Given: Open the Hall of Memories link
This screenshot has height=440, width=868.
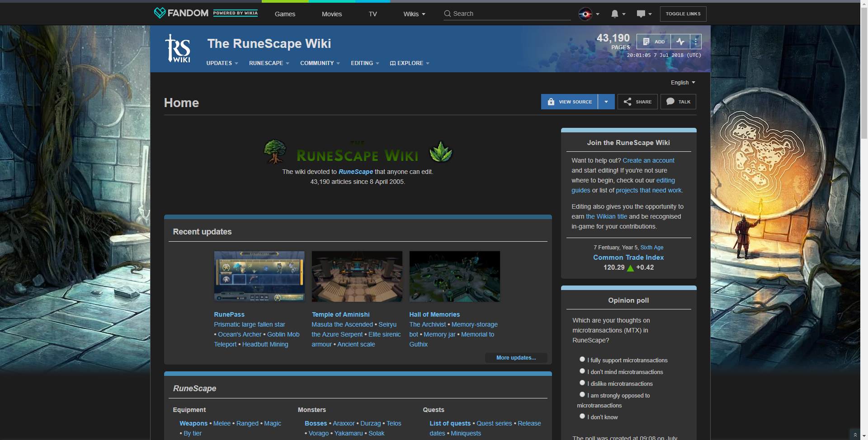Looking at the screenshot, I should (x=434, y=314).
